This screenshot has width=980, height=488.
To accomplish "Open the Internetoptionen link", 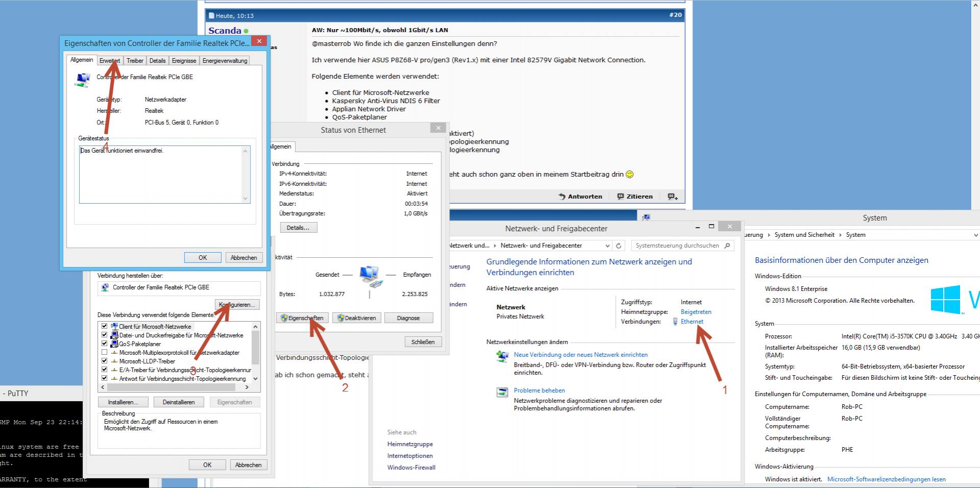I will [x=410, y=456].
